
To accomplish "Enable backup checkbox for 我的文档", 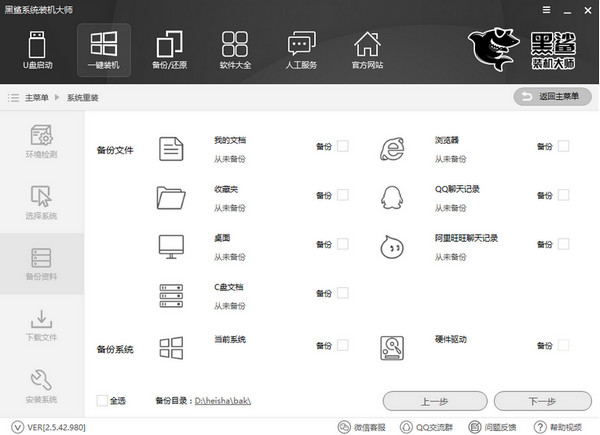I will pos(343,146).
